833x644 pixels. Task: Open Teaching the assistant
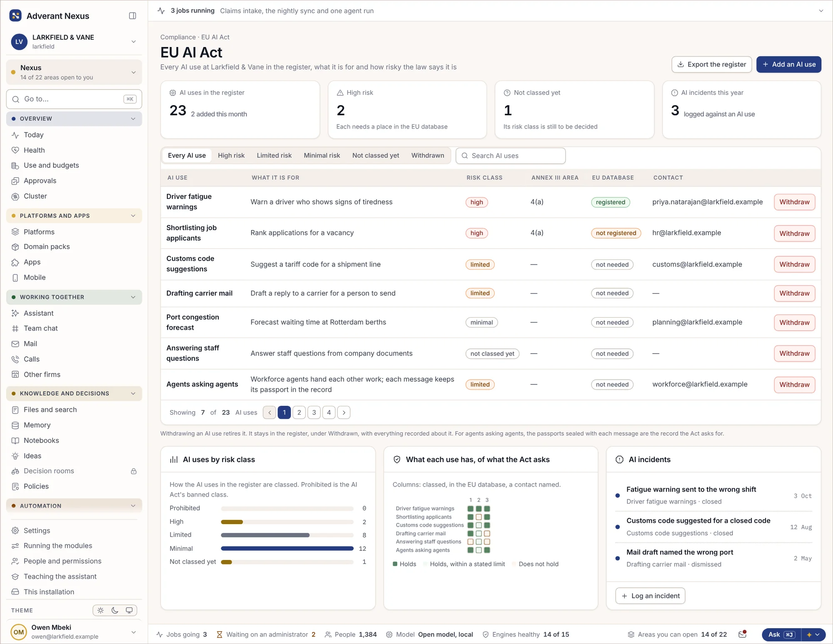click(x=74, y=577)
